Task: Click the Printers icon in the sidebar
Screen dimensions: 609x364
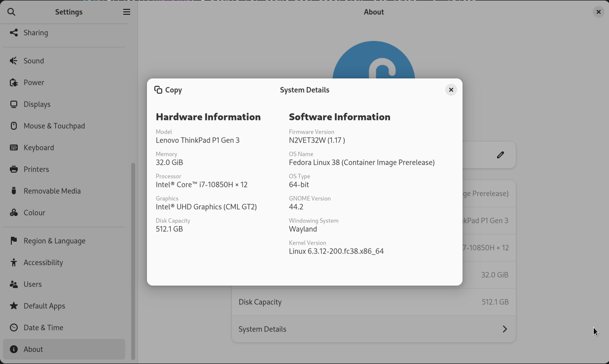Action: point(14,169)
